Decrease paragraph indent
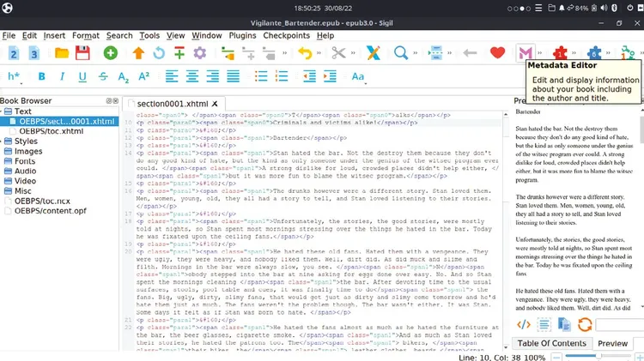This screenshot has width=644, height=361. pos(309,76)
